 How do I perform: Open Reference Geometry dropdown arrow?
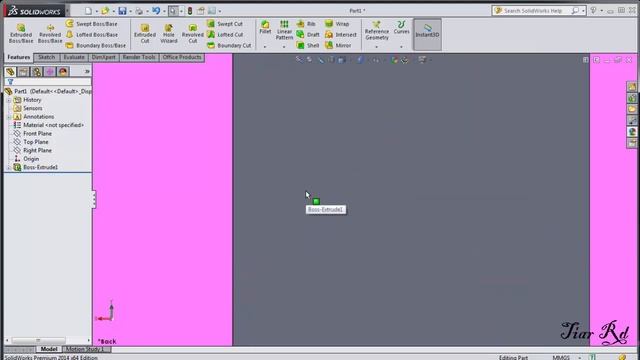pyautogui.click(x=376, y=47)
